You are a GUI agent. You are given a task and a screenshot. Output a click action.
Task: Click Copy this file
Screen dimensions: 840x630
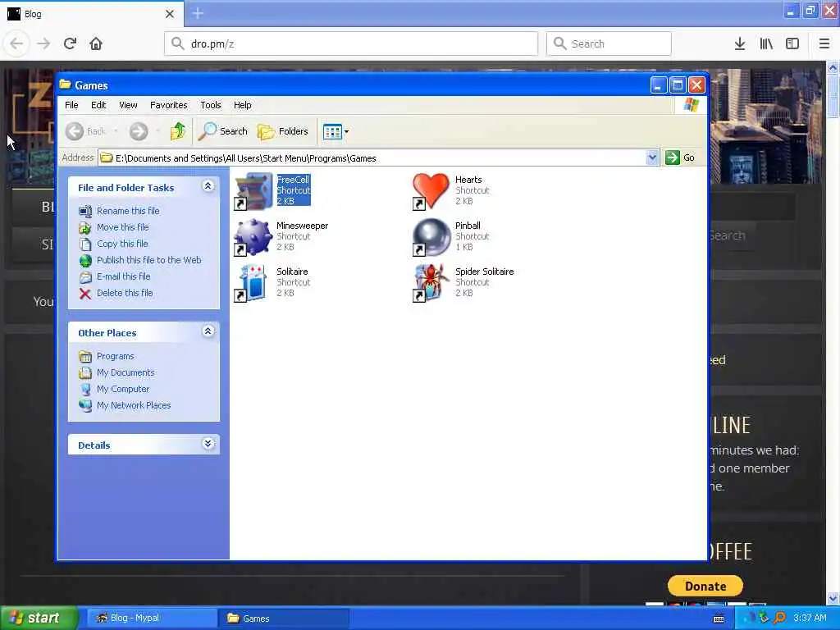tap(122, 244)
